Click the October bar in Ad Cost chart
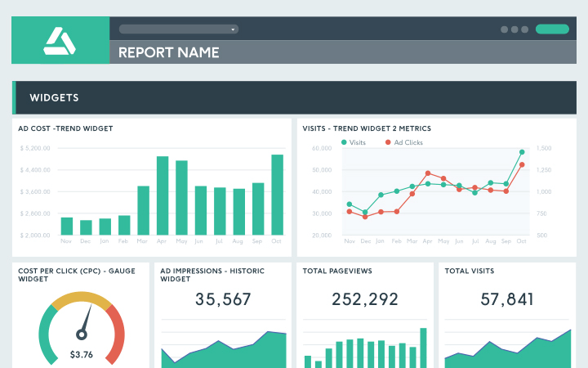The width and height of the screenshot is (588, 368). coord(277,195)
